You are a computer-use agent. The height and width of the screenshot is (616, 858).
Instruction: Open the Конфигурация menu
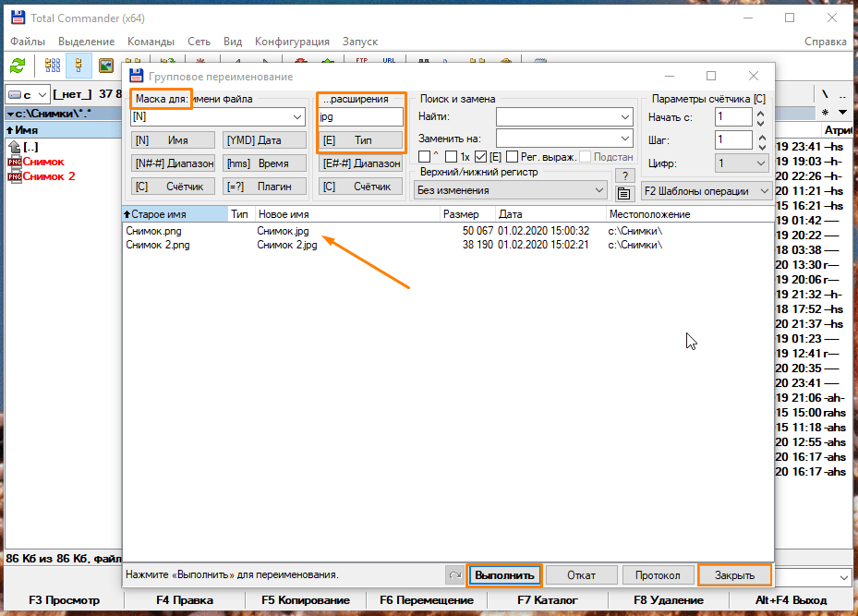pos(292,42)
